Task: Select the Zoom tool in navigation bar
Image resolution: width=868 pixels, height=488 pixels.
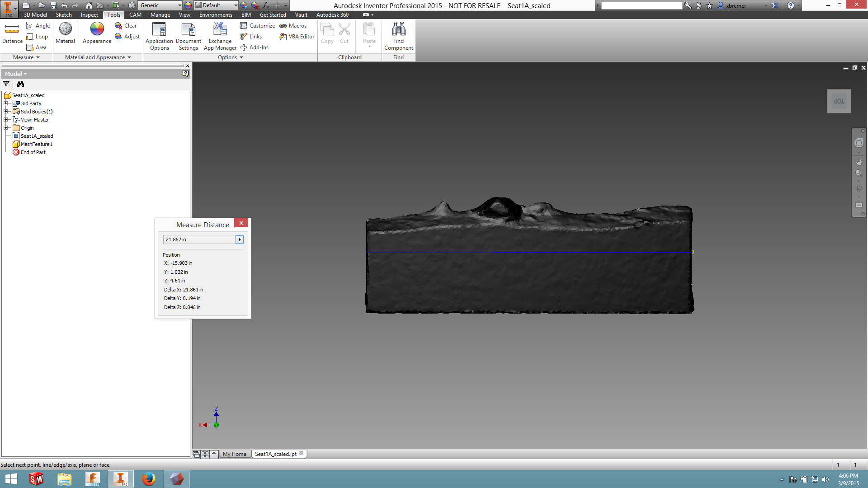Action: 859,173
